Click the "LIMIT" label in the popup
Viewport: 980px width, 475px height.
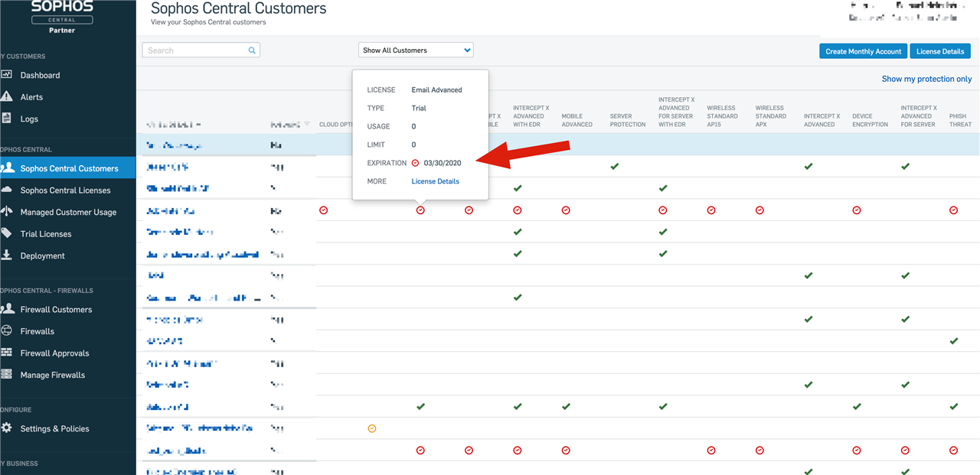[x=376, y=145]
